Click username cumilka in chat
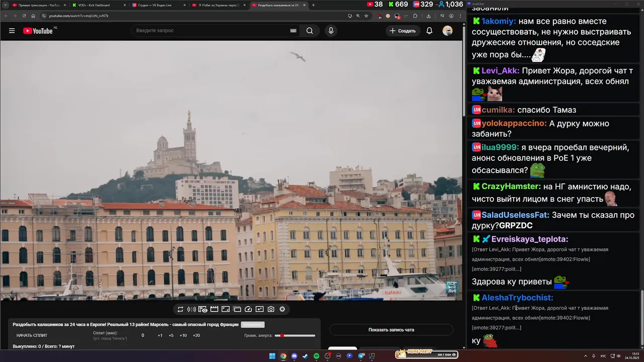Screen dimensions: 644x362 click(x=498, y=110)
